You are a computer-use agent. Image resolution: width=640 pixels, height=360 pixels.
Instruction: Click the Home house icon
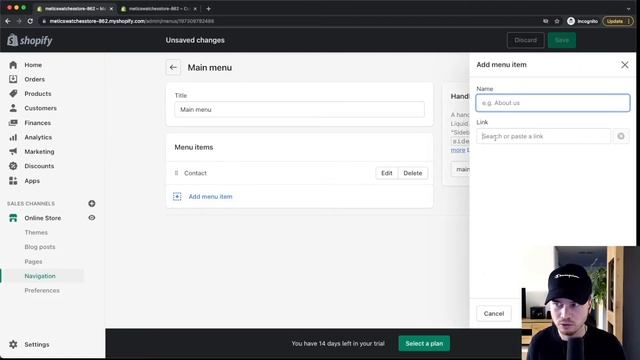[x=13, y=65]
